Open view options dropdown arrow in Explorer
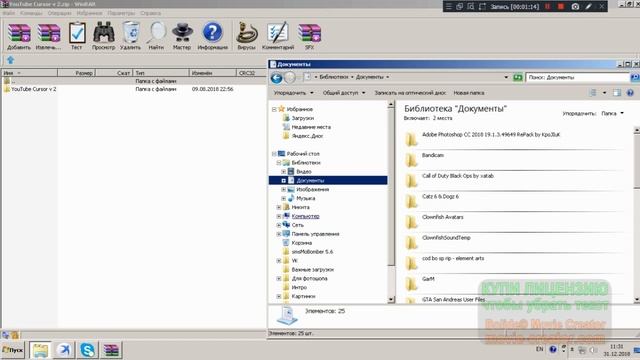This screenshot has width=640, height=360. point(604,93)
